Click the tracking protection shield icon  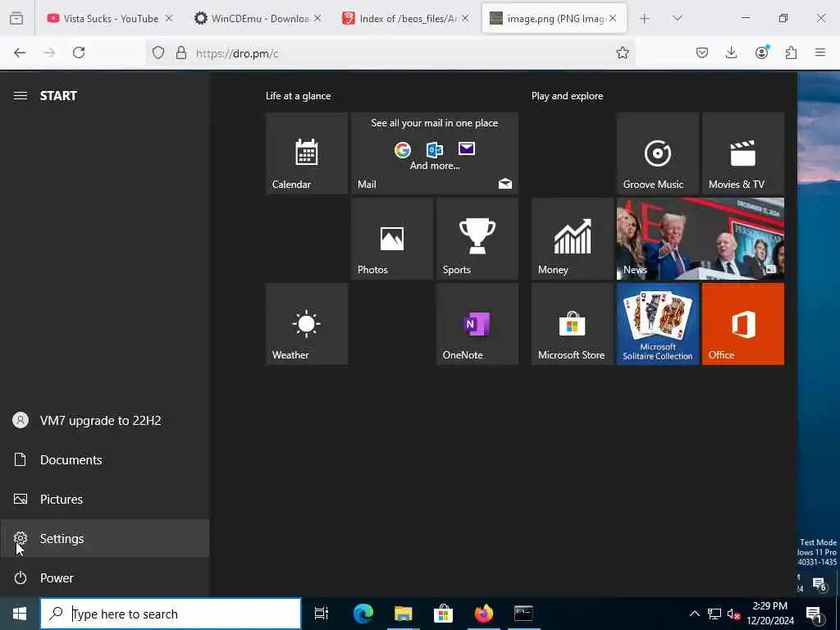point(158,52)
